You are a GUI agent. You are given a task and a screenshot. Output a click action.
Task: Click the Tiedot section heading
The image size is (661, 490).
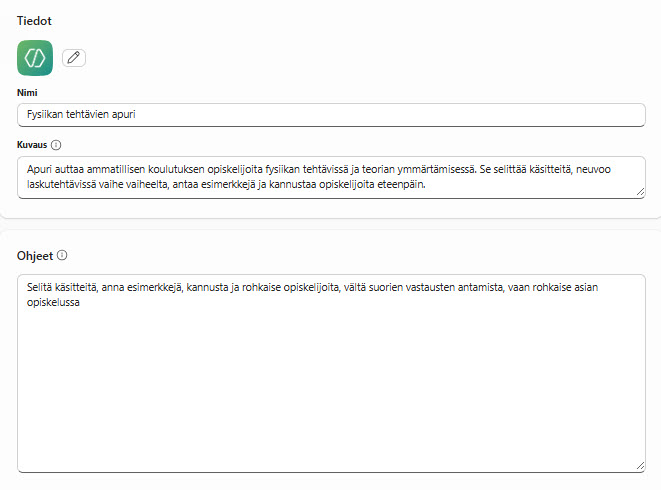pyautogui.click(x=35, y=20)
